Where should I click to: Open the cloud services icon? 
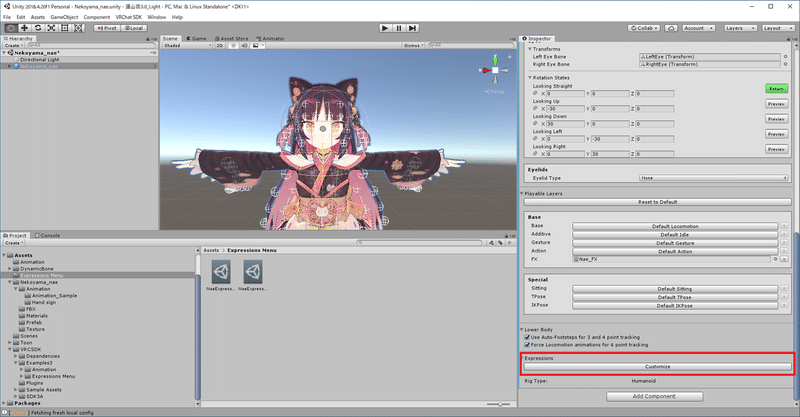pos(671,28)
